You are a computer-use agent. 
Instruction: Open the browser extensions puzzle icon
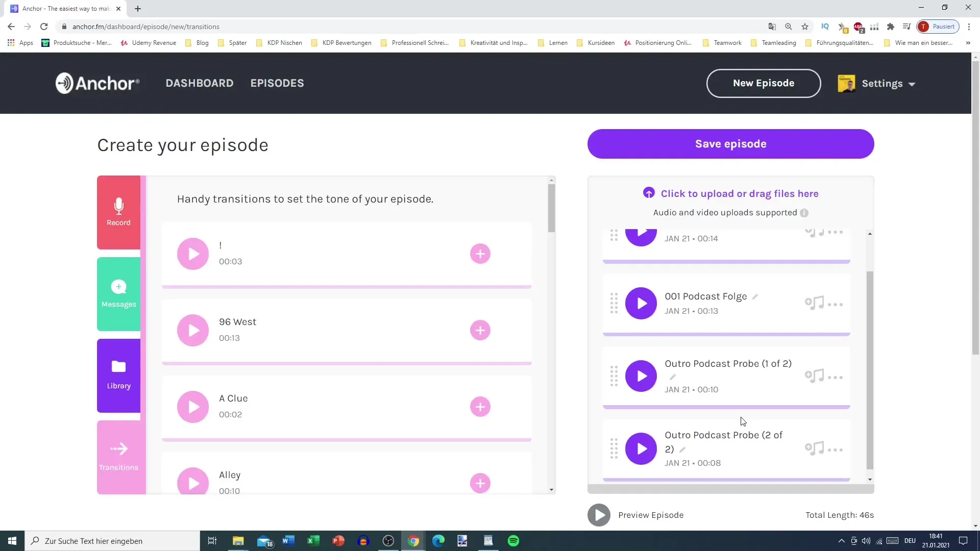891,27
